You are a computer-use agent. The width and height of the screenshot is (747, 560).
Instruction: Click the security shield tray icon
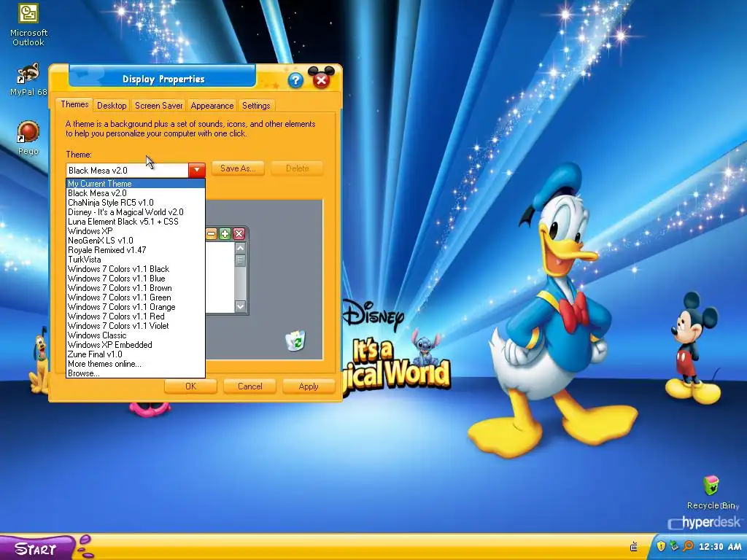661,546
